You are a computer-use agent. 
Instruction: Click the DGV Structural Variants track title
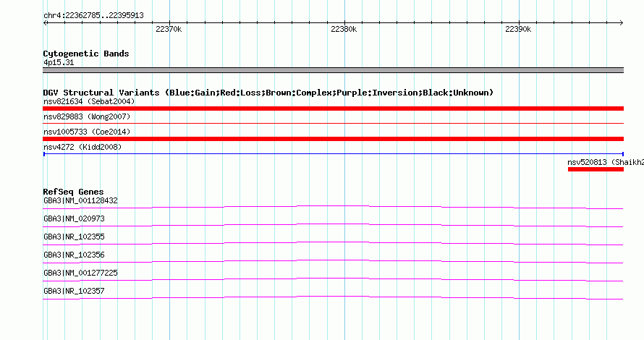pyautogui.click(x=268, y=93)
